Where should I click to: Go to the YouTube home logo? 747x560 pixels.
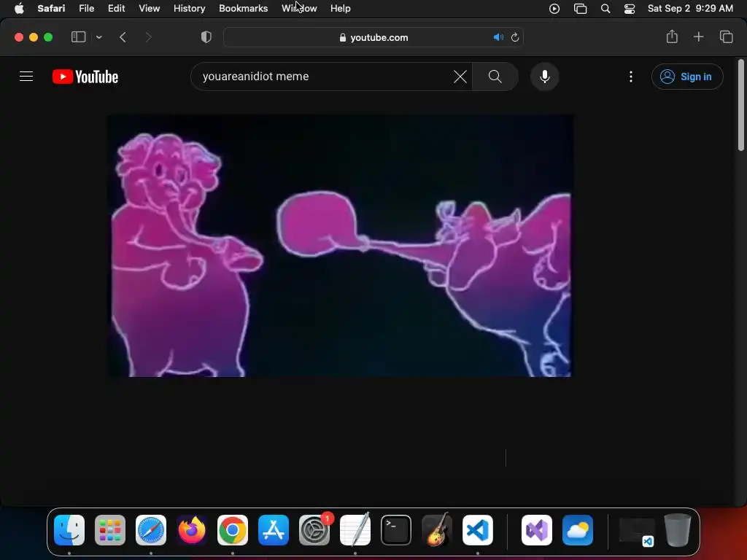pos(85,77)
